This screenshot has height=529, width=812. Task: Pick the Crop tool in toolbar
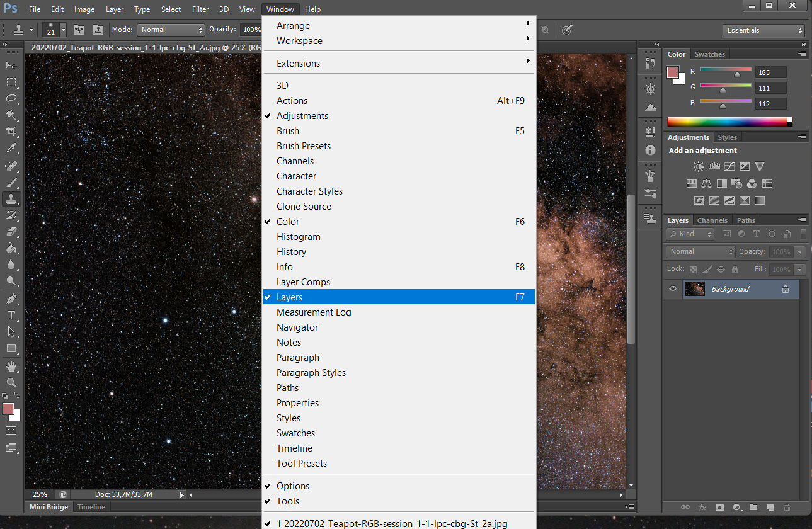coord(11,132)
